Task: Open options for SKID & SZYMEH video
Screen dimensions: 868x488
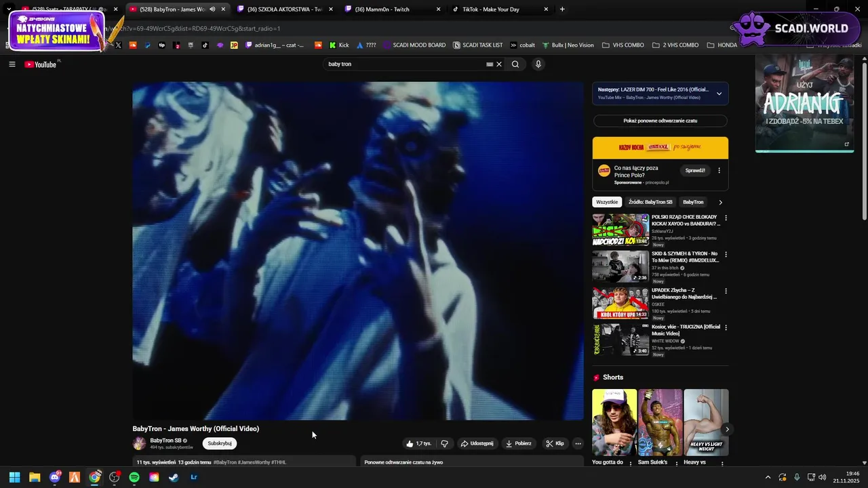Action: [726, 255]
